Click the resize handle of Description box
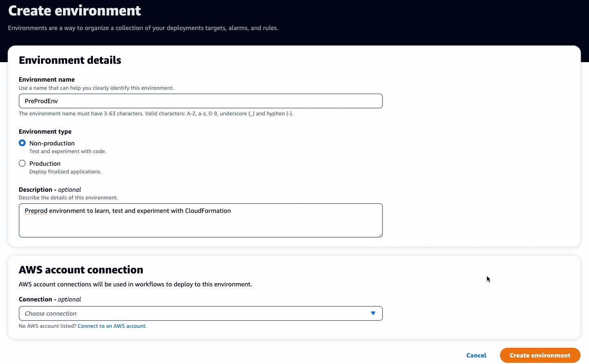The height and width of the screenshot is (364, 589). click(380, 235)
